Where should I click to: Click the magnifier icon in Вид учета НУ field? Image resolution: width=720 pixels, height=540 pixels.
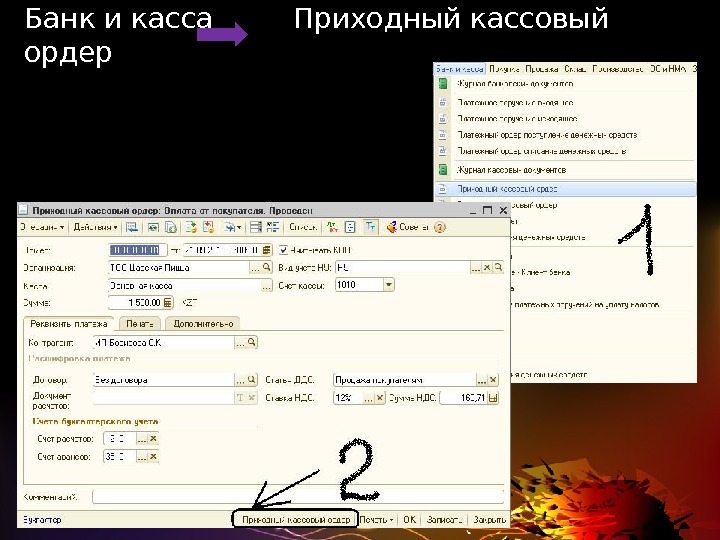pos(498,267)
